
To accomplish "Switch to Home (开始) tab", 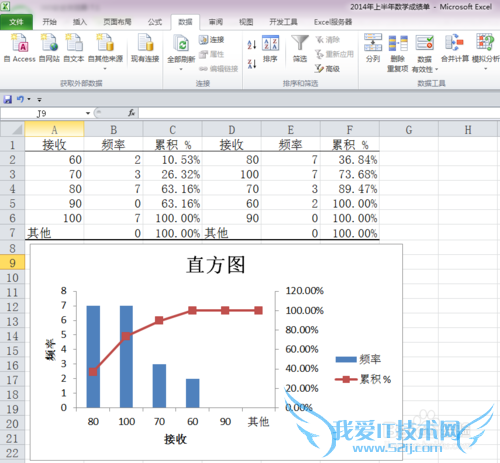I will 49,22.
